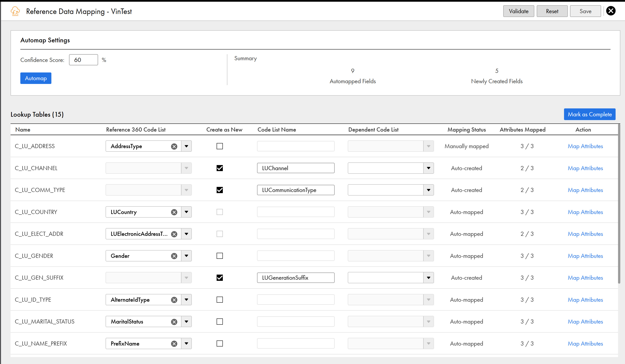The image size is (625, 364).
Task: Clear the Gender code list selection
Action: click(x=174, y=256)
